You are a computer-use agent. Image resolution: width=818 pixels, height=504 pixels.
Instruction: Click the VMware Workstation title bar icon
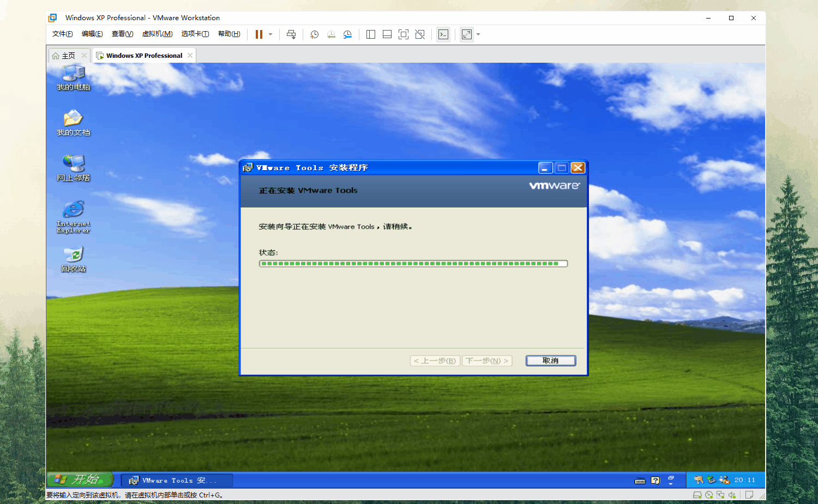[x=52, y=18]
